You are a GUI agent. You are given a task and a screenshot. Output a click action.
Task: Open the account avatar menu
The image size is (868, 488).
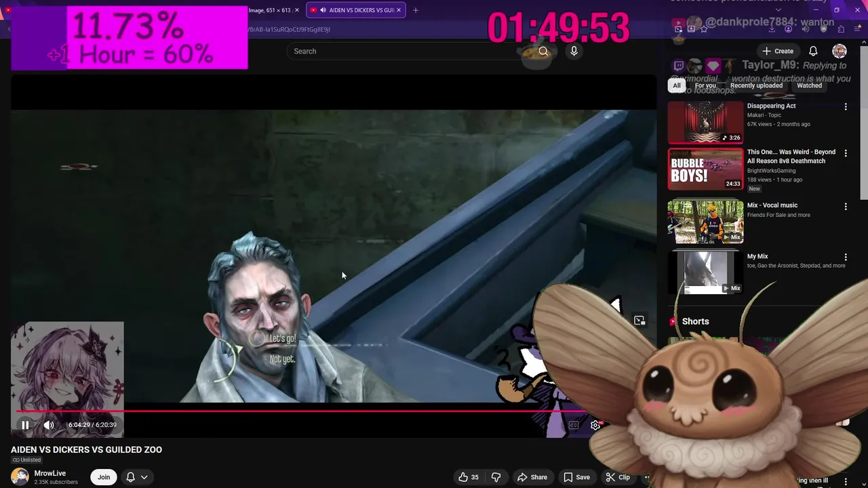pyautogui.click(x=840, y=51)
